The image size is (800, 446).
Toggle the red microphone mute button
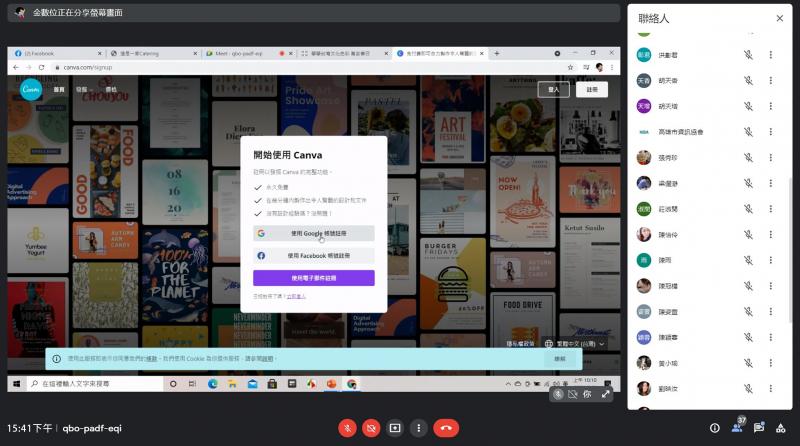[x=347, y=428]
